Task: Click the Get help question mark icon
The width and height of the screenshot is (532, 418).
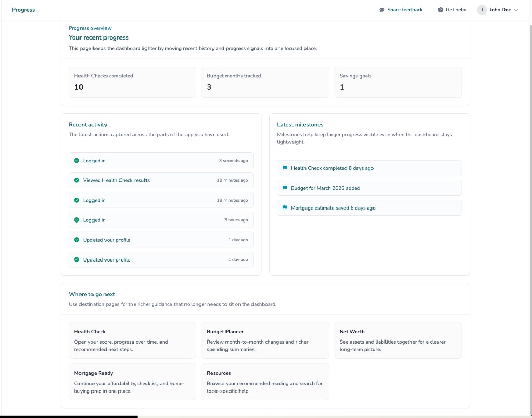Action: click(x=441, y=10)
